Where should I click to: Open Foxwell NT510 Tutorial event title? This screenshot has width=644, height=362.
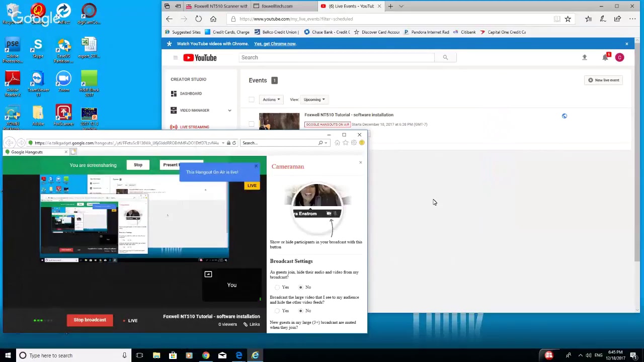[349, 115]
